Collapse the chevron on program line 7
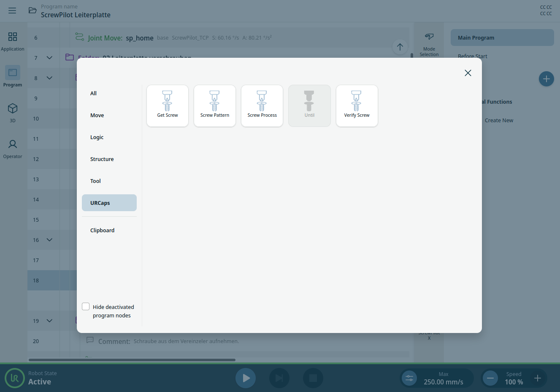This screenshot has height=392, width=560. [49, 58]
